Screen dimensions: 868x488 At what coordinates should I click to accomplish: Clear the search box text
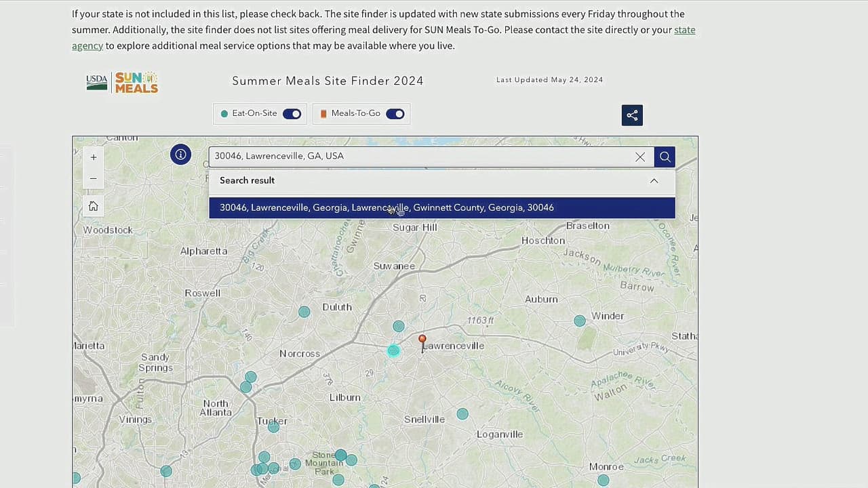(640, 157)
